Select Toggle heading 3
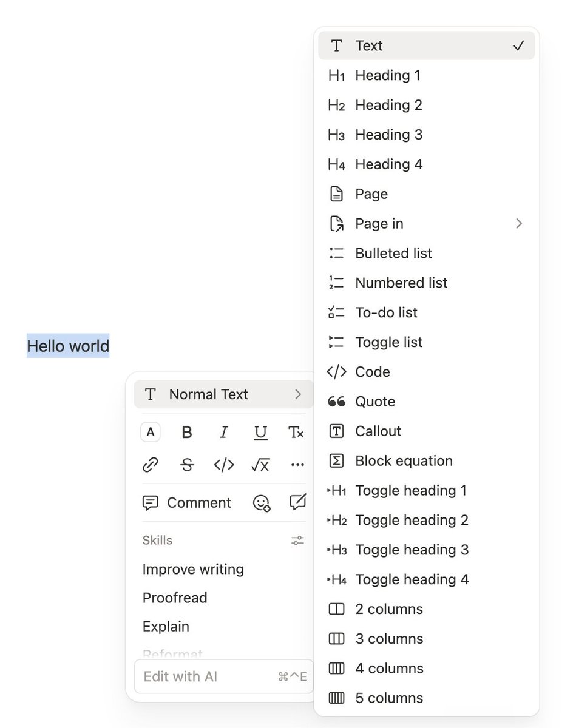The width and height of the screenshot is (576, 728). pyautogui.click(x=427, y=550)
